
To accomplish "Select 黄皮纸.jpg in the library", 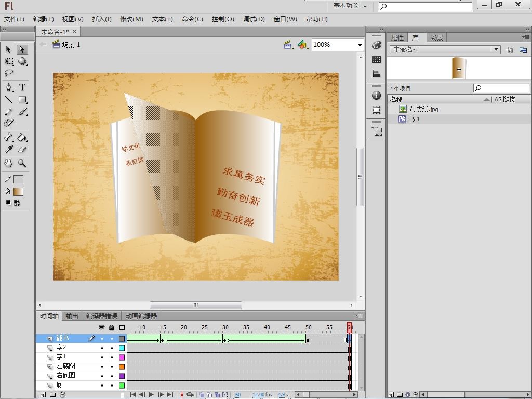I will (x=423, y=109).
